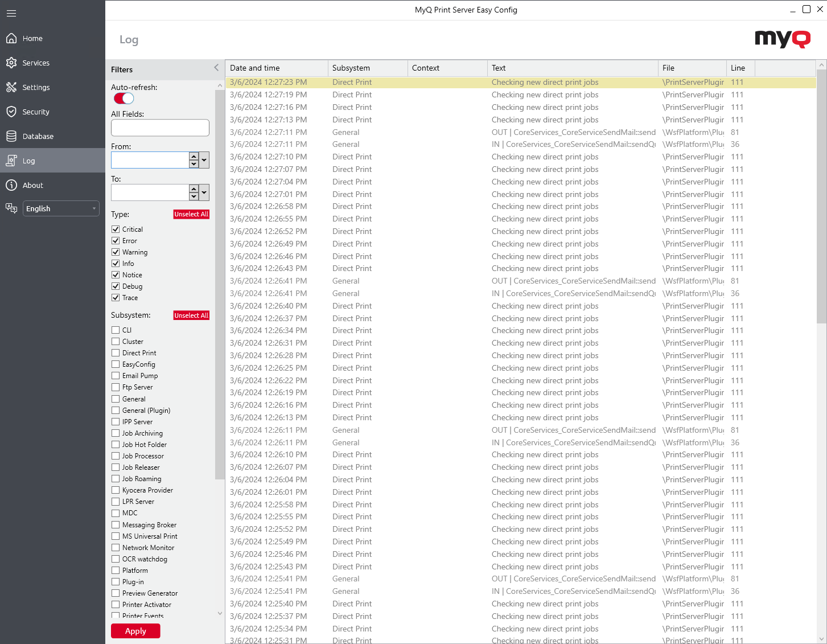
Task: Toggle the Auto-refresh switch off
Action: (124, 98)
